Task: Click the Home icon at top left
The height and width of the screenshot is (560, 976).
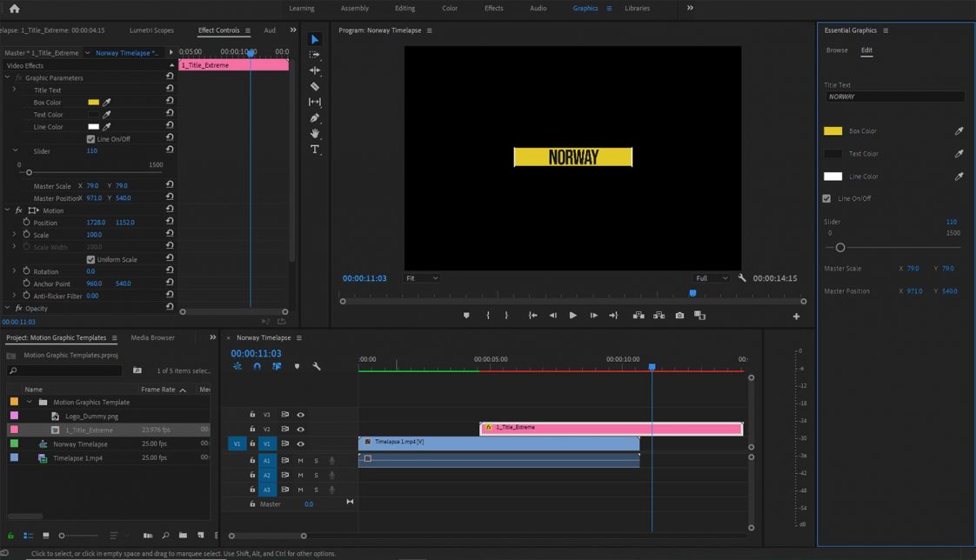Action: point(14,9)
